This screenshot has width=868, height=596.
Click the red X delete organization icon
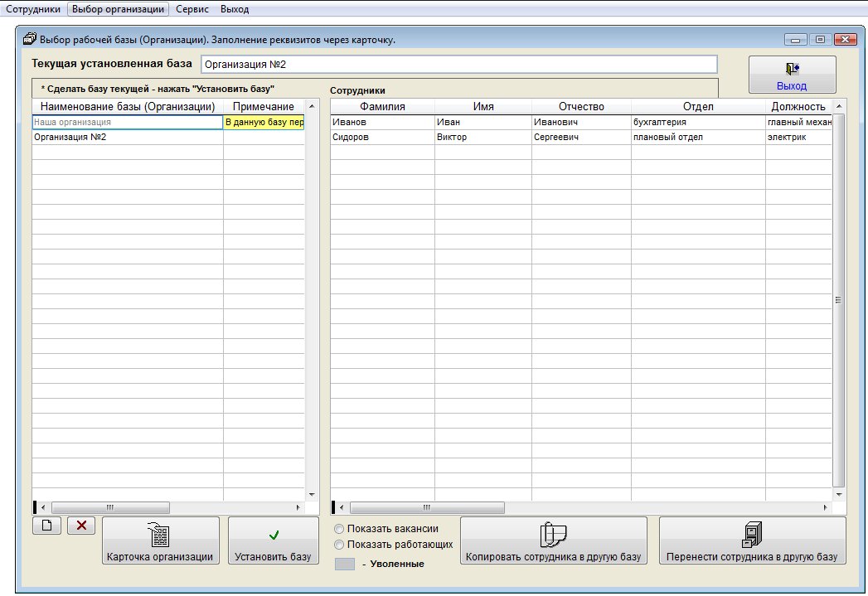tap(81, 526)
